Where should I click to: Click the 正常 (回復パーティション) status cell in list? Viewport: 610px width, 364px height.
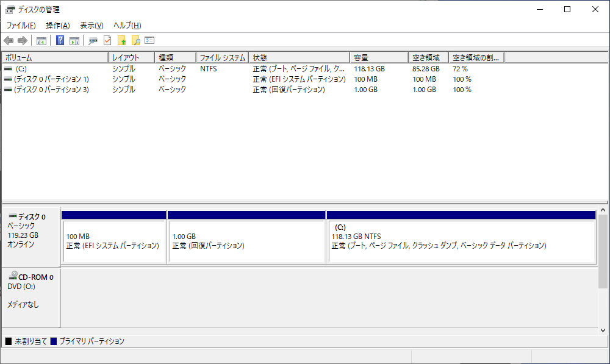289,90
